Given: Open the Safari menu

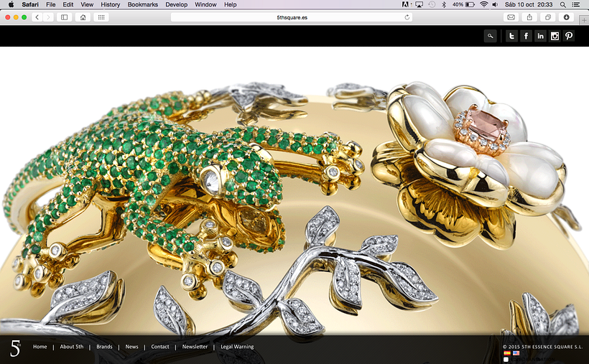Looking at the screenshot, I should coord(30,4).
